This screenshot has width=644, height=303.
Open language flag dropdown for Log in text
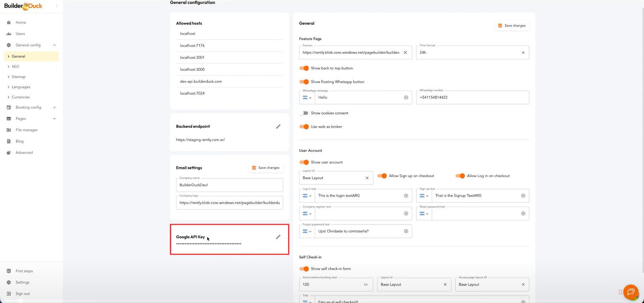click(307, 196)
